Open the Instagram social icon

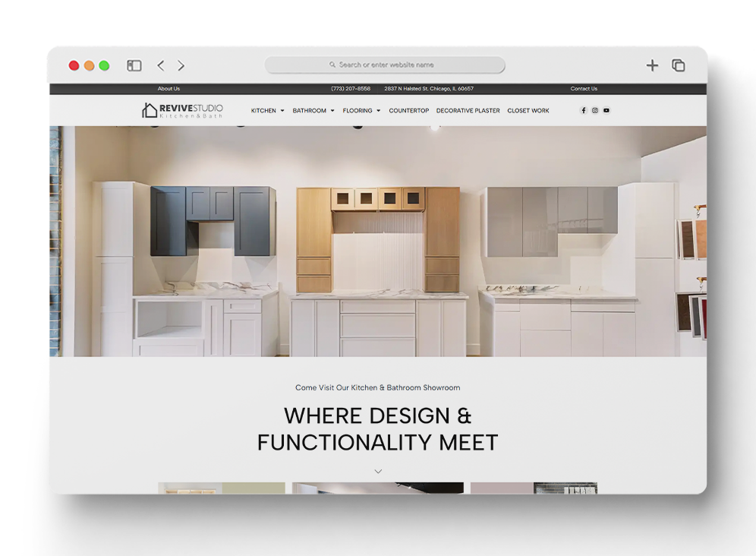(x=594, y=111)
